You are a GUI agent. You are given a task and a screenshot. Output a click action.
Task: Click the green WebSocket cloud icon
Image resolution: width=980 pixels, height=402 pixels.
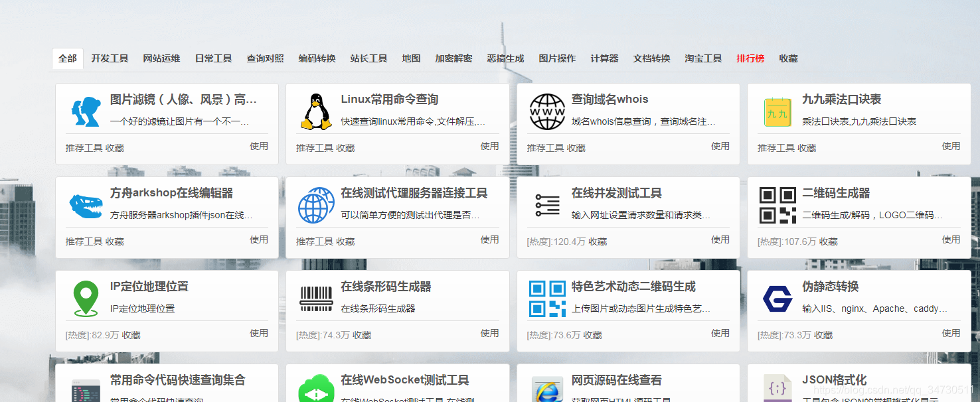(316, 389)
